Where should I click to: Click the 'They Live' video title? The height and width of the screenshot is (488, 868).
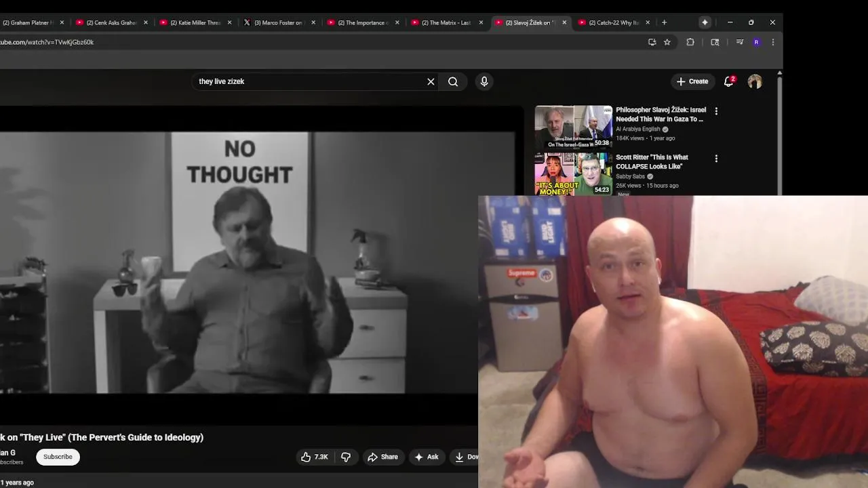102,437
